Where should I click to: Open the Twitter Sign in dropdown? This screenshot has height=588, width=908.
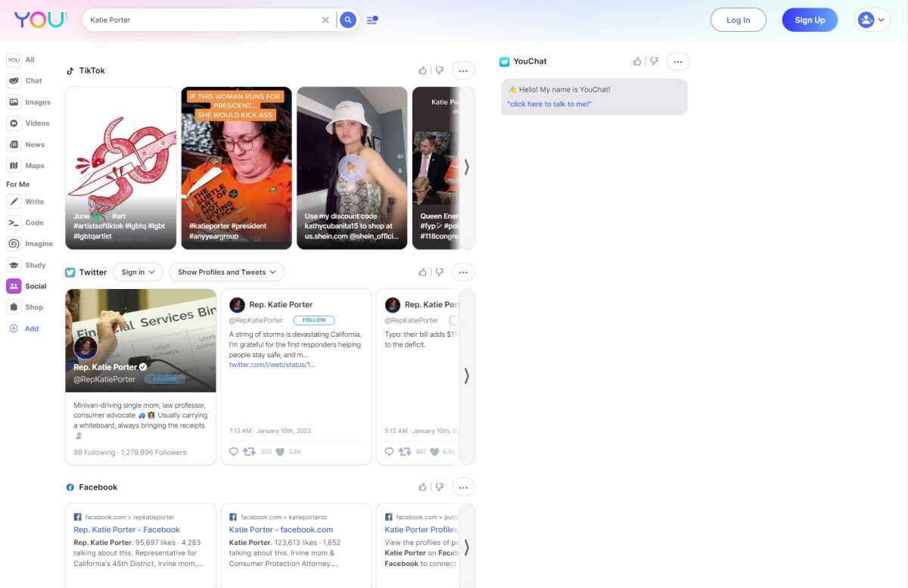(138, 272)
